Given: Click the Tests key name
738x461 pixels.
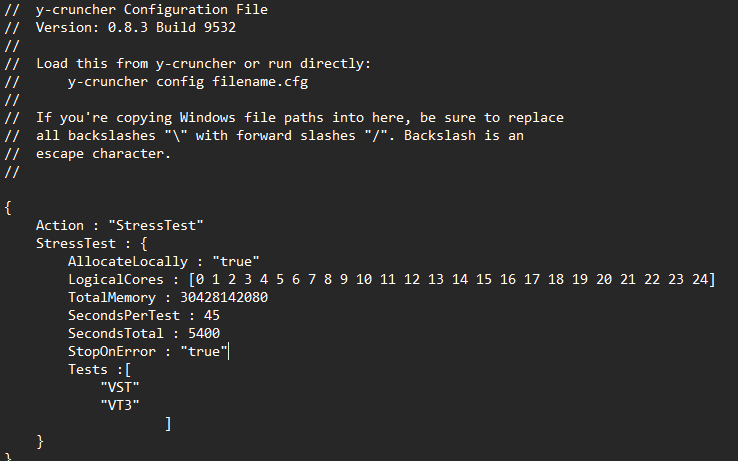Looking at the screenshot, I should click(88, 369).
